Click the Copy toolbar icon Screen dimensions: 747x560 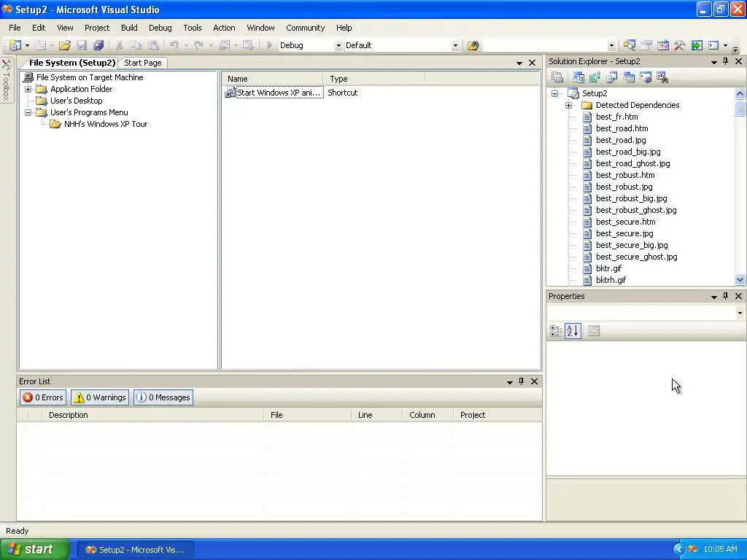click(x=136, y=45)
